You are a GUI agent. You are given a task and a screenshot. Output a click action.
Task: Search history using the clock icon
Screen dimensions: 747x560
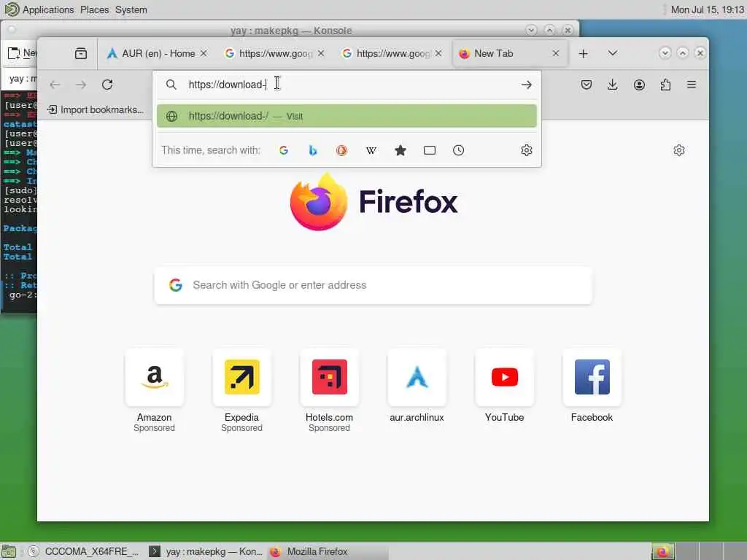tap(458, 150)
